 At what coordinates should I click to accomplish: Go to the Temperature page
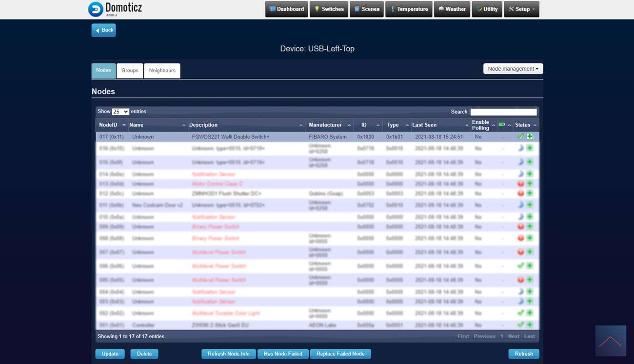408,9
